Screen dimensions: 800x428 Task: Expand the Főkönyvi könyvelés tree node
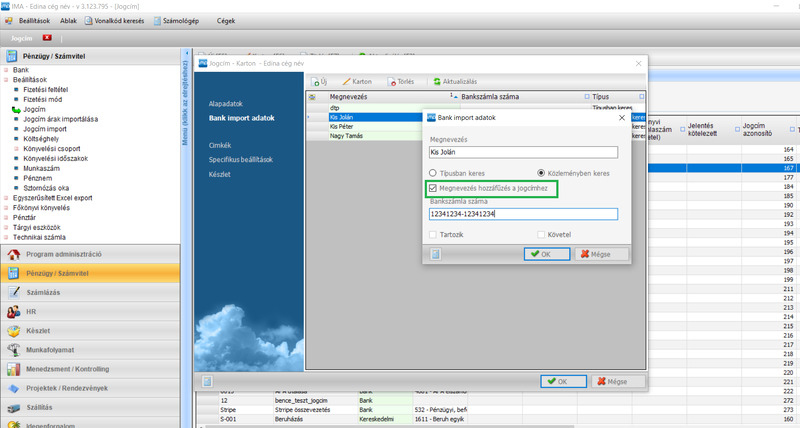point(7,207)
